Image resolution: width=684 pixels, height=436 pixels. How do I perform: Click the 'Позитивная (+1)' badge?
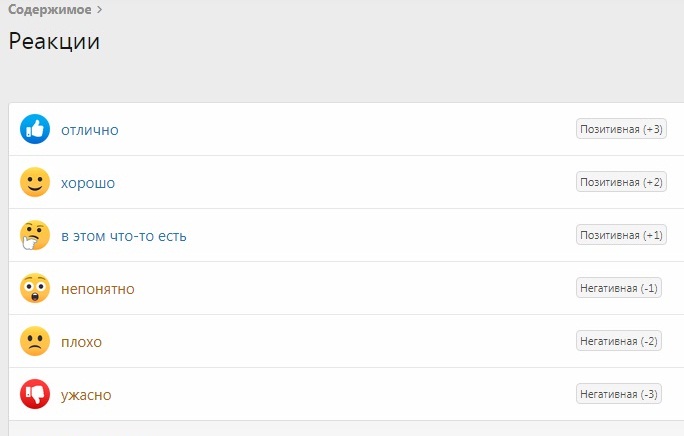pos(621,235)
